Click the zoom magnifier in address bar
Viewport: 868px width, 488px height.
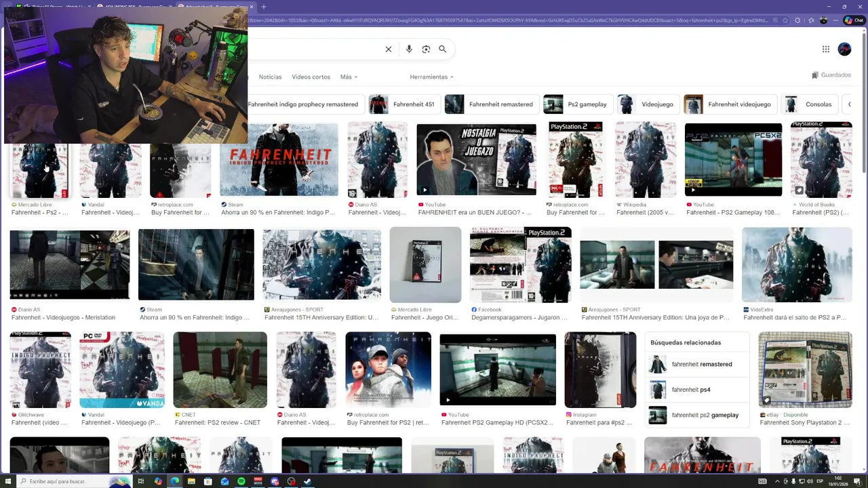click(x=776, y=20)
